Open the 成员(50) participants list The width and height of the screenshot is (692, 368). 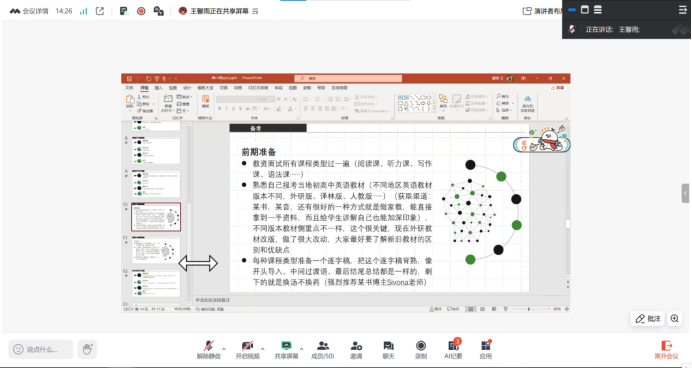click(x=323, y=349)
